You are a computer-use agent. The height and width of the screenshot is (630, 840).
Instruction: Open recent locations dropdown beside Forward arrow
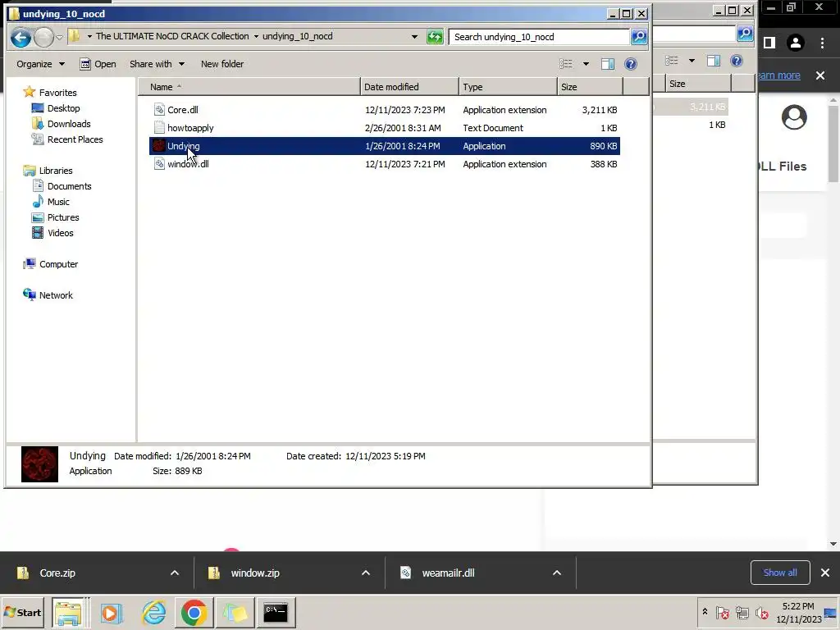(59, 37)
